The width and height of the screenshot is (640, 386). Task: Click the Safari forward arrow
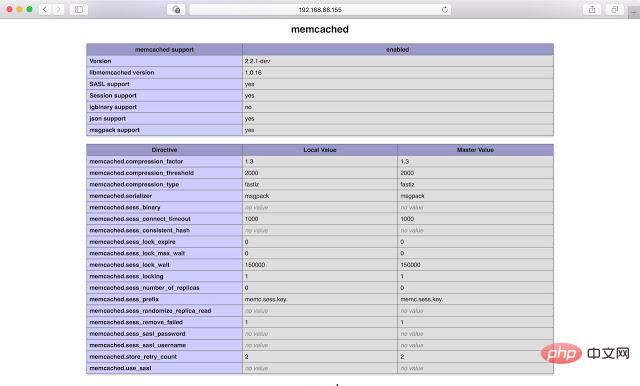click(x=58, y=9)
